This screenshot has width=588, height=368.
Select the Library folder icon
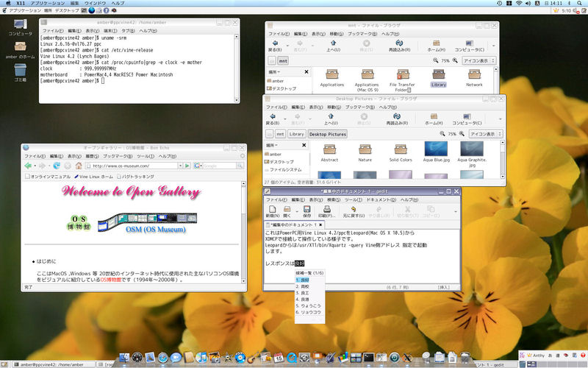(x=438, y=78)
